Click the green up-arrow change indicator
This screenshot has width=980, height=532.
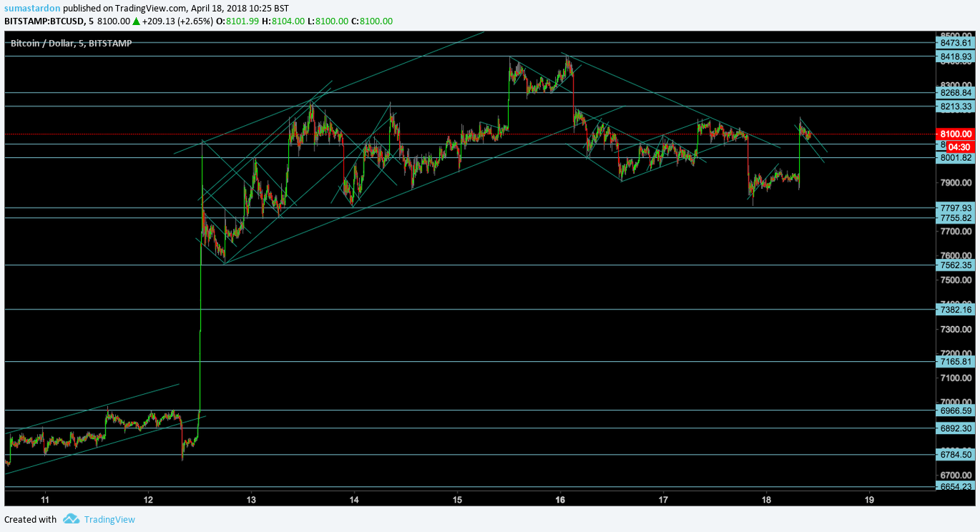pyautogui.click(x=136, y=21)
